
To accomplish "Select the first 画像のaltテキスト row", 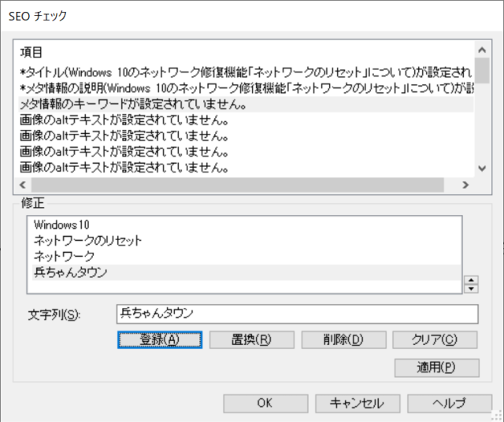I will coord(246,120).
